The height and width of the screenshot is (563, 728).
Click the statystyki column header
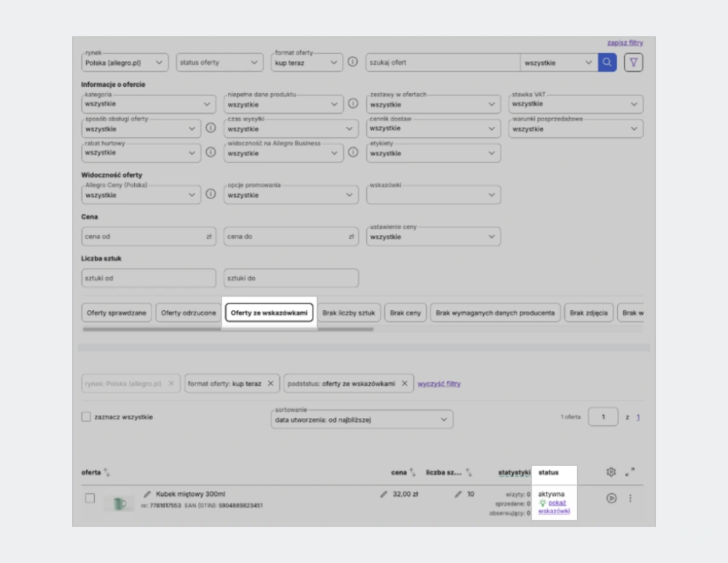[514, 473]
